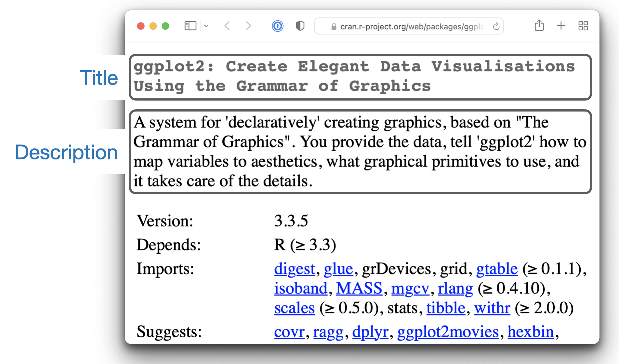This screenshot has height=364, width=619.
Task: Close the Safari window with red button
Action: [x=141, y=26]
